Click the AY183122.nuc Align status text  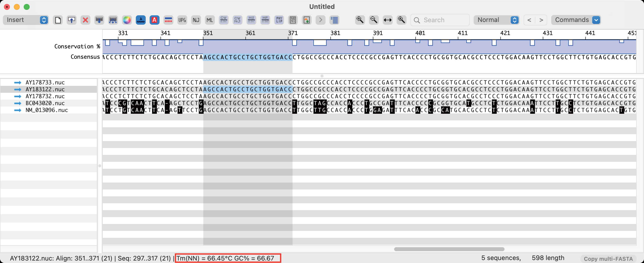[x=61, y=258]
